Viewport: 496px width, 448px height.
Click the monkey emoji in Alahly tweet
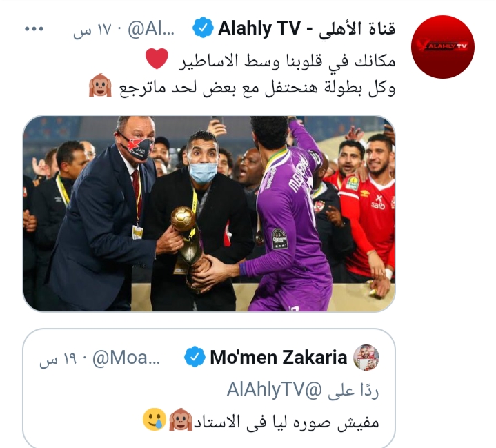pos(100,85)
